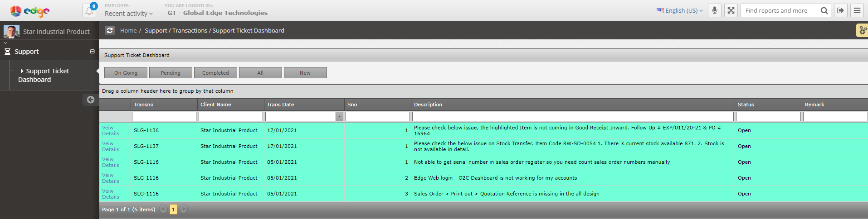Sort by Description column header
Image resolution: width=868 pixels, height=219 pixels.
[573, 105]
